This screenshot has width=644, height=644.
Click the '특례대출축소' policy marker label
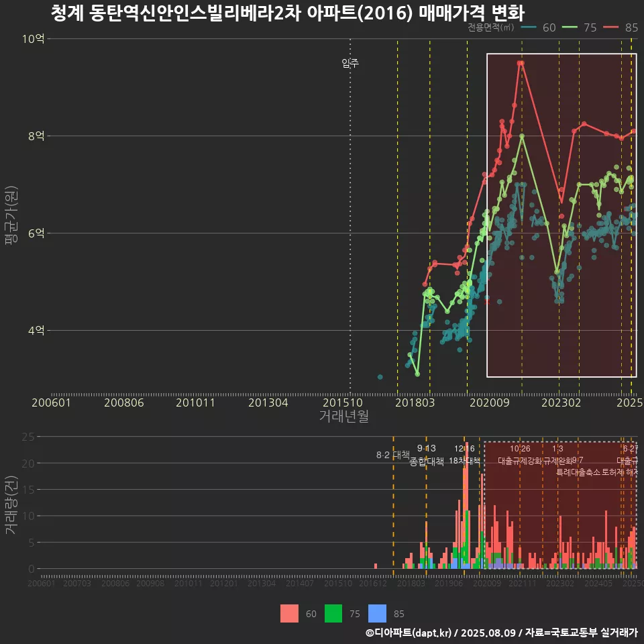pyautogui.click(x=578, y=472)
